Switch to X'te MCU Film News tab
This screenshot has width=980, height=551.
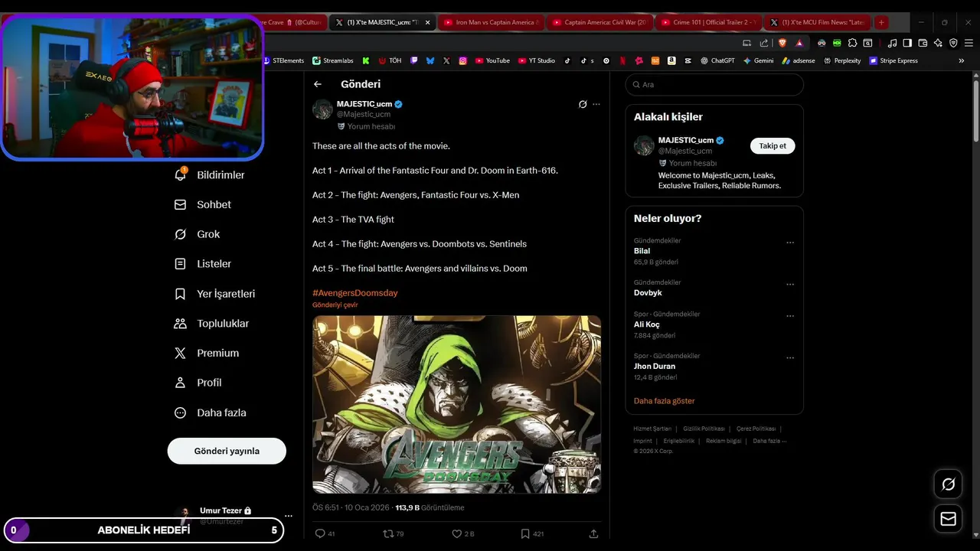coord(817,22)
